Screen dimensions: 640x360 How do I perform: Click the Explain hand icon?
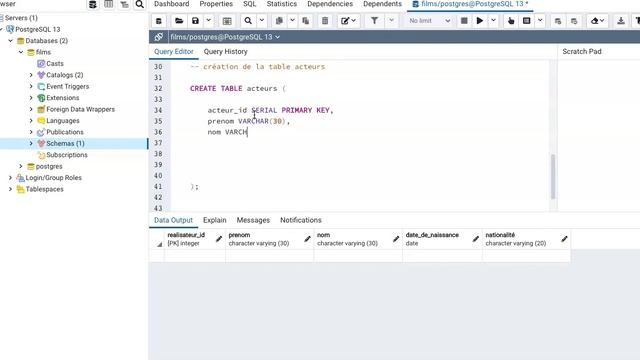click(x=511, y=21)
